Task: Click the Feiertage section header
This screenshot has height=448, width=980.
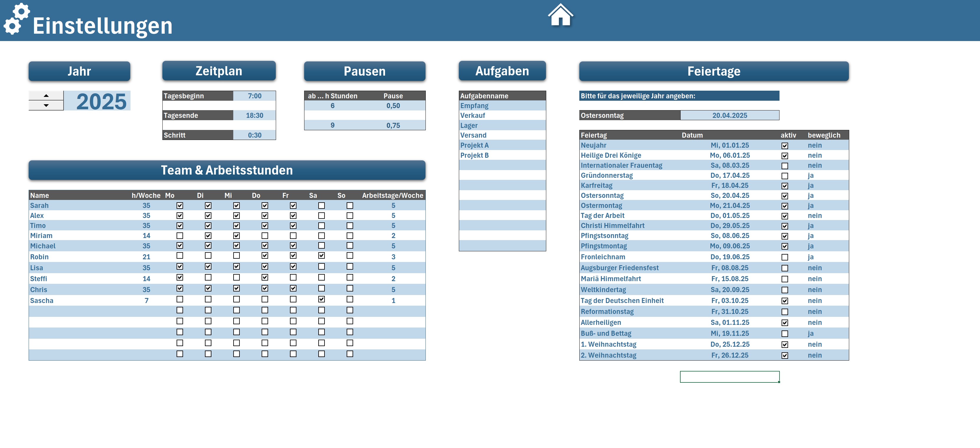Action: [x=713, y=71]
